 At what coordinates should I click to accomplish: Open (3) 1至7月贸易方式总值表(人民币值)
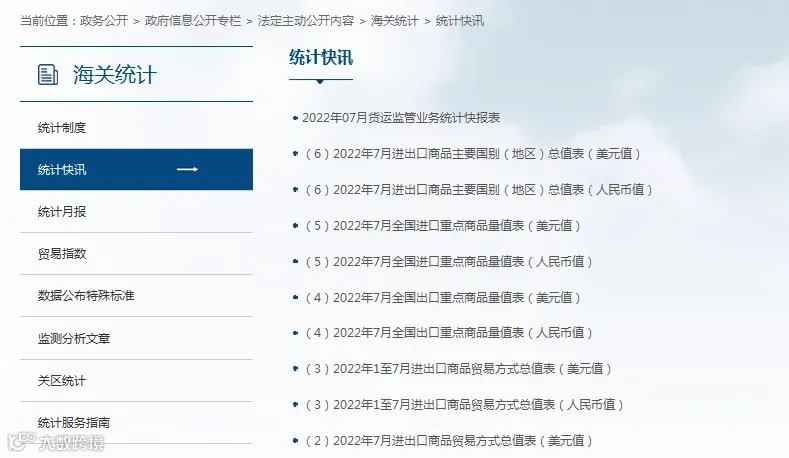(x=464, y=405)
